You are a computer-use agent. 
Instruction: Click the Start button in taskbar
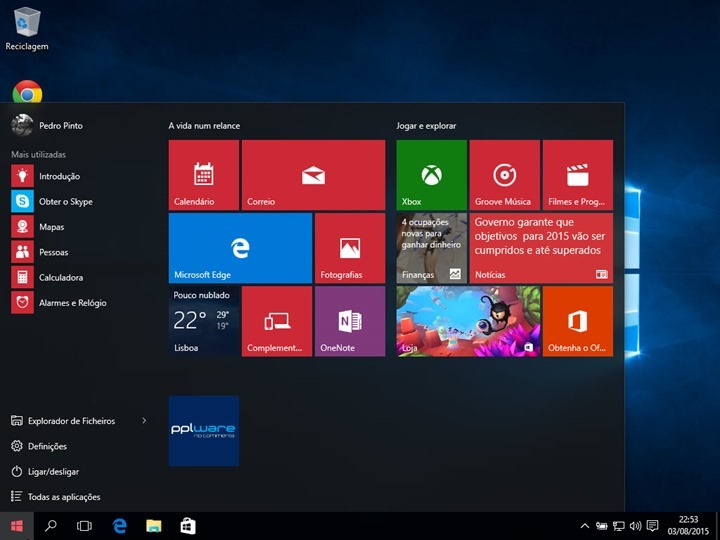coord(17,526)
